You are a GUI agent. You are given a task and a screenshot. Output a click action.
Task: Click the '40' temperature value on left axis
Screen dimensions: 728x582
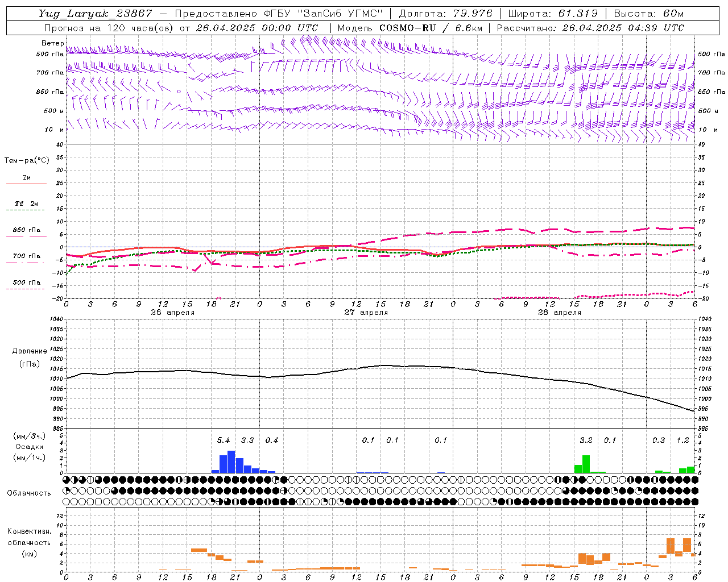(60, 144)
